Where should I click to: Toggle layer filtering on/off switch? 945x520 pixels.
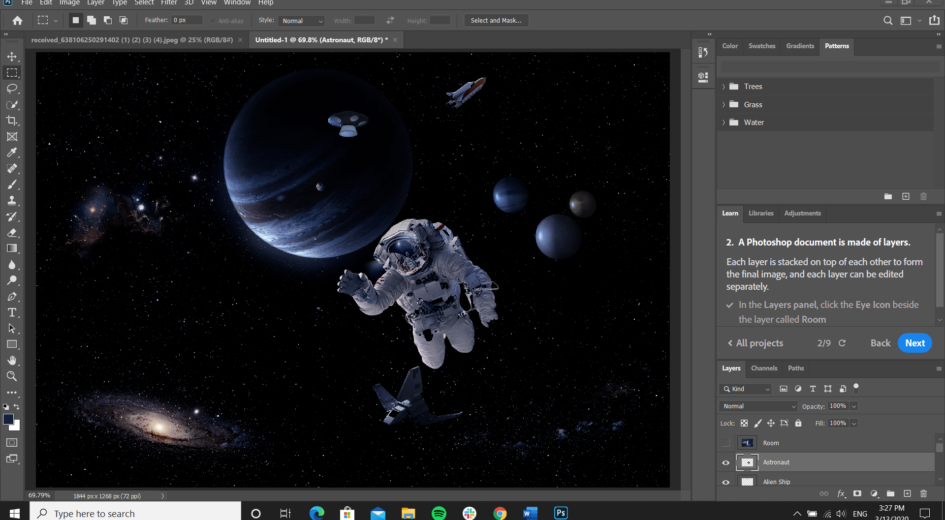coord(856,387)
